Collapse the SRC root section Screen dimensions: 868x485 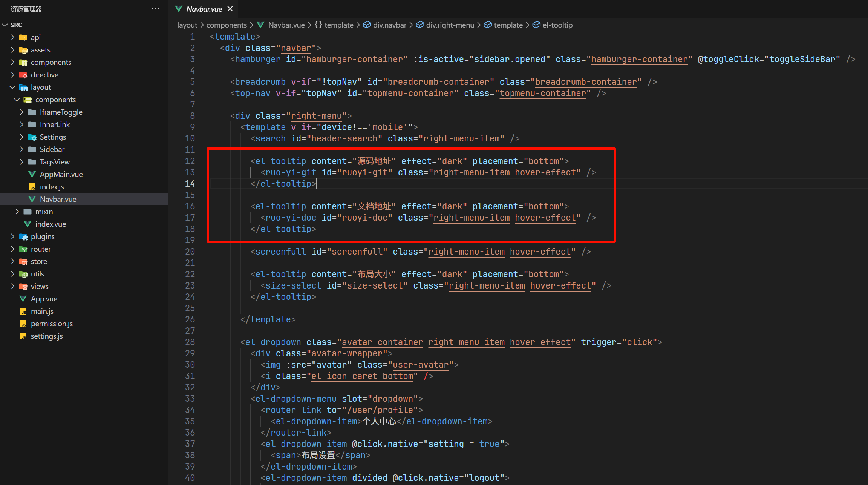pyautogui.click(x=5, y=25)
